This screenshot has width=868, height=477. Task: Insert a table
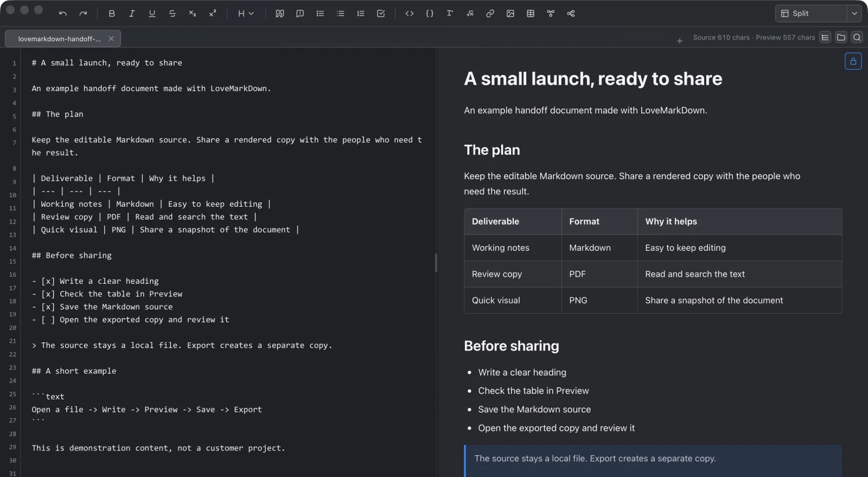(x=531, y=14)
